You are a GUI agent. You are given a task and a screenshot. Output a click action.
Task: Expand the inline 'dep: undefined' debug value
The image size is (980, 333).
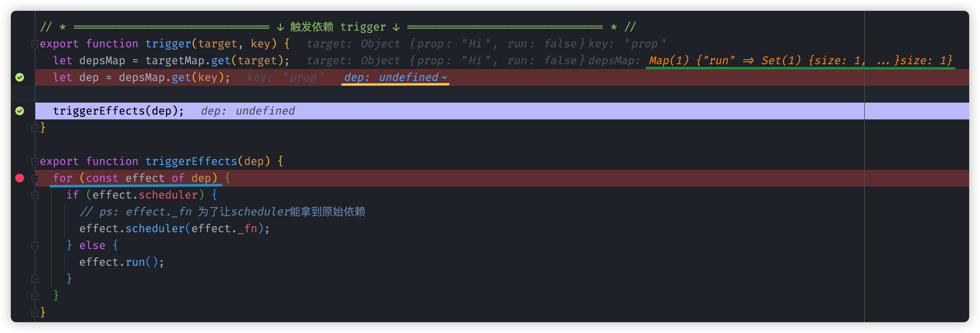pos(395,77)
